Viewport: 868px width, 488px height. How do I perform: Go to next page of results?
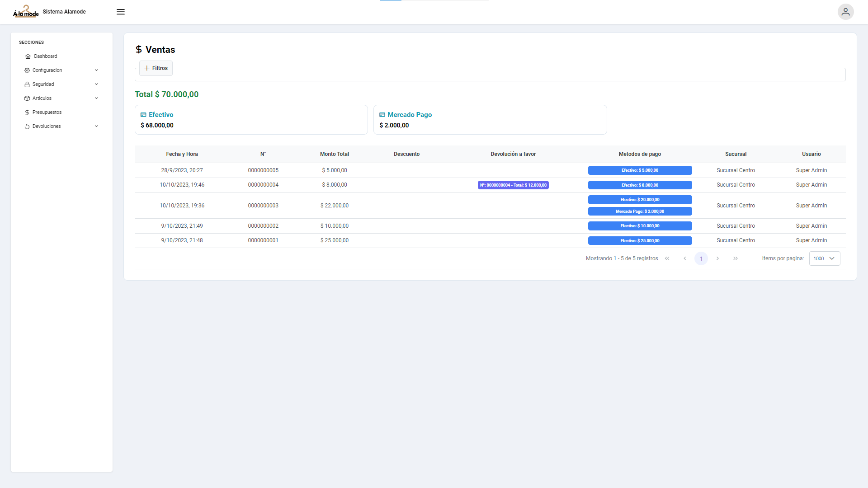(717, 258)
